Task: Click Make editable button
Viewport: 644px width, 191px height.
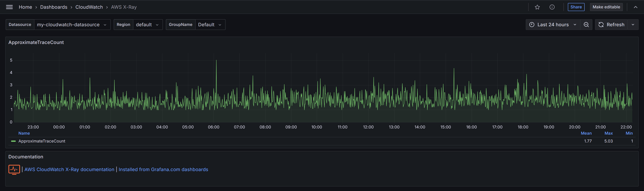Action: [606, 7]
